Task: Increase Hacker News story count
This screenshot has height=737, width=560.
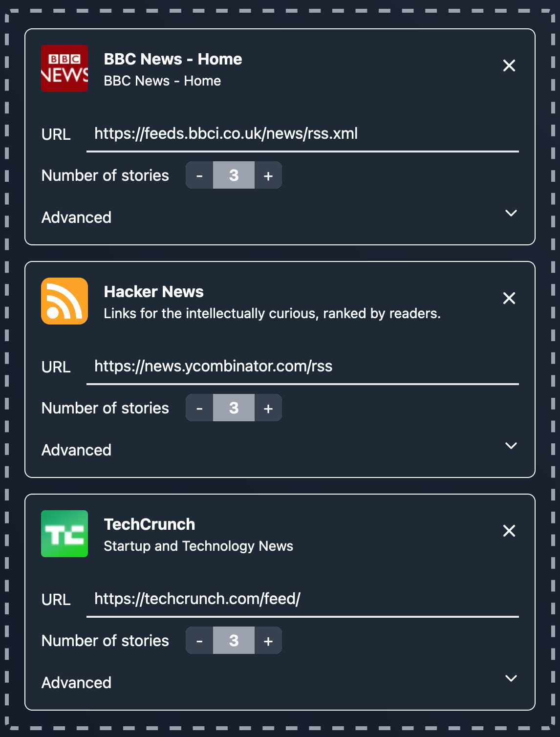Action: (268, 408)
